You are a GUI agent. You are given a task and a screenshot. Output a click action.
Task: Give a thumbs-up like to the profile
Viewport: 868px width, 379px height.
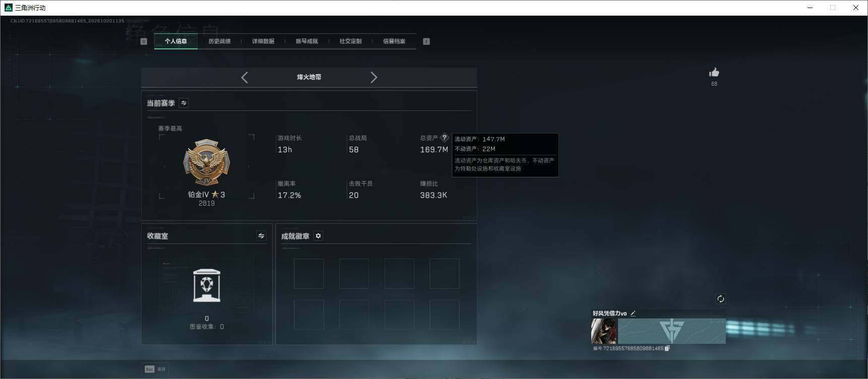click(714, 73)
